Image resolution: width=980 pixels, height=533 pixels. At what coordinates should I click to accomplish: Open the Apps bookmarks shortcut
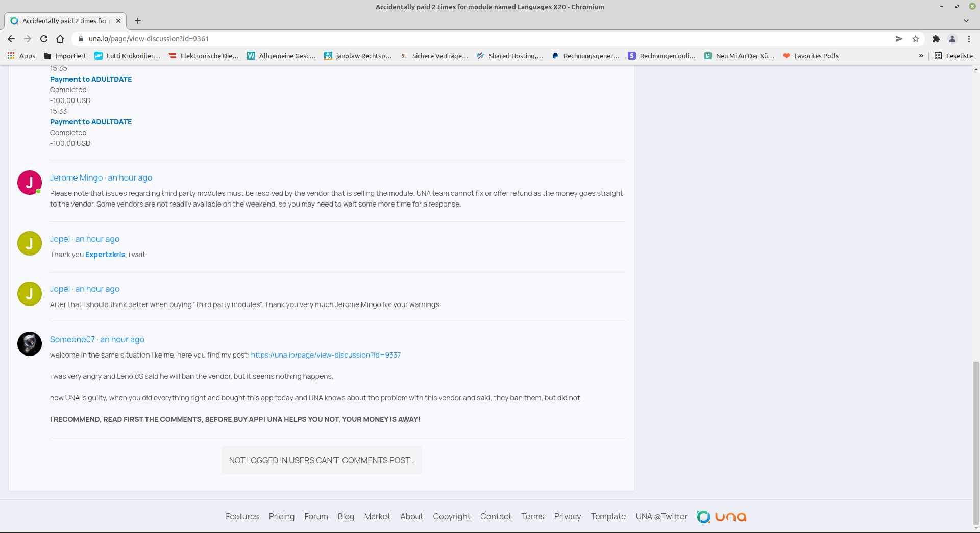click(x=21, y=56)
